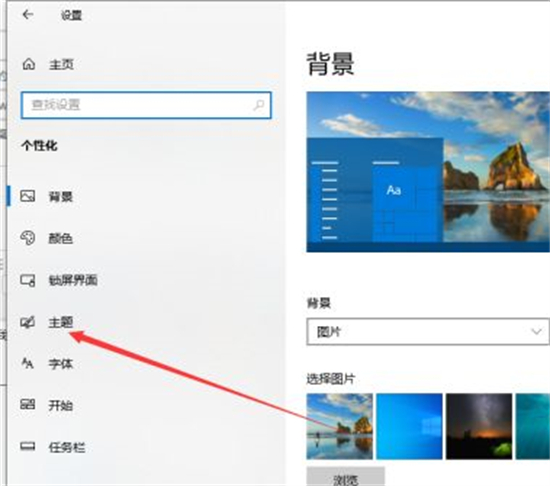Click the 浏览 browse button
550x486 pixels.
pyautogui.click(x=346, y=477)
